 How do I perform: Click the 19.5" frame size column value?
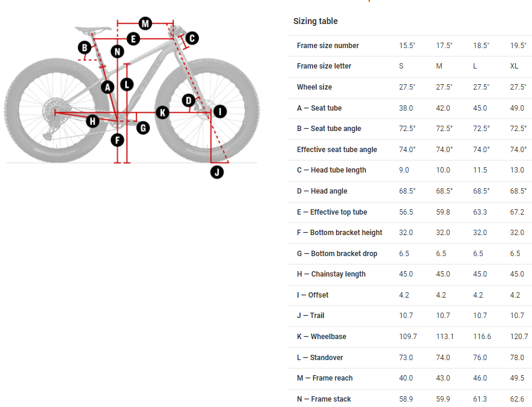coord(518,46)
